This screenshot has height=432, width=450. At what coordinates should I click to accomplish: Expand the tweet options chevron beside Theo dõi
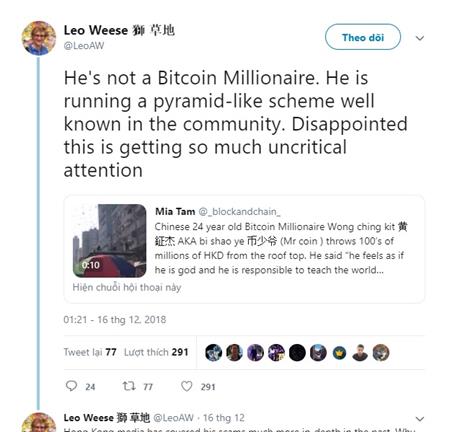[x=420, y=38]
